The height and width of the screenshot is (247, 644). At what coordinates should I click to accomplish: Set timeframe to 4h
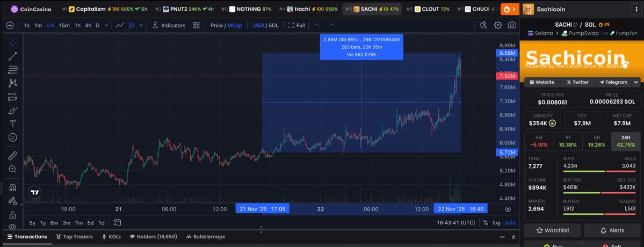tap(88, 25)
